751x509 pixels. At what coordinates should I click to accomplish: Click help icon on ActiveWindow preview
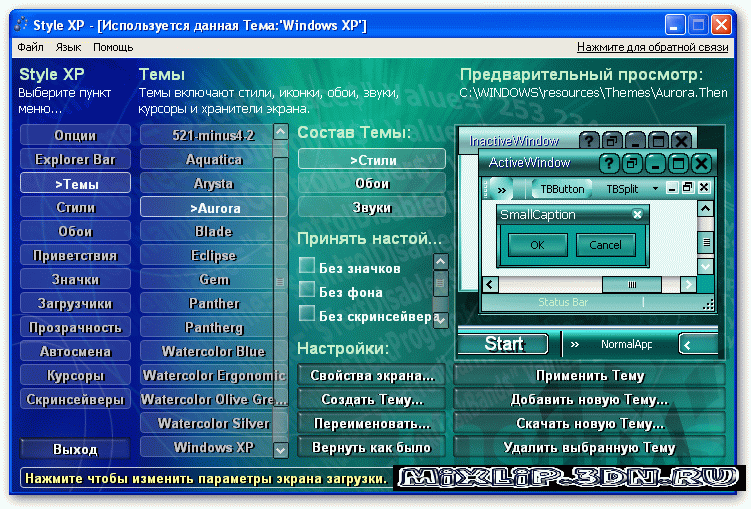608,164
